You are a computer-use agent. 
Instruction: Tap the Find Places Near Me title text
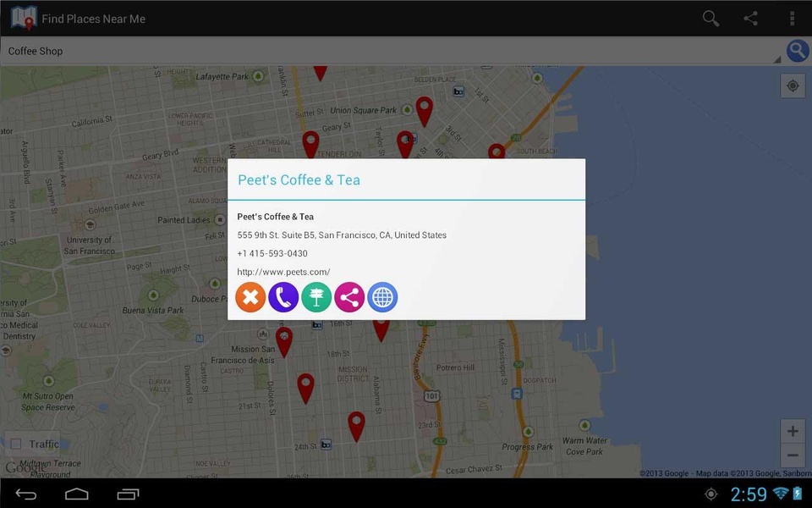pyautogui.click(x=93, y=19)
